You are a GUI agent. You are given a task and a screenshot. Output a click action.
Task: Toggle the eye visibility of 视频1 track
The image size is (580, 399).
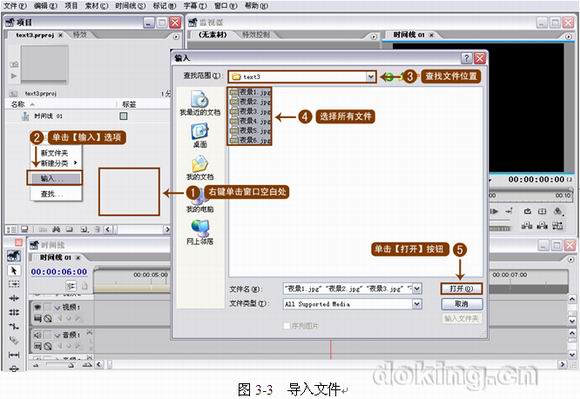pyautogui.click(x=37, y=307)
